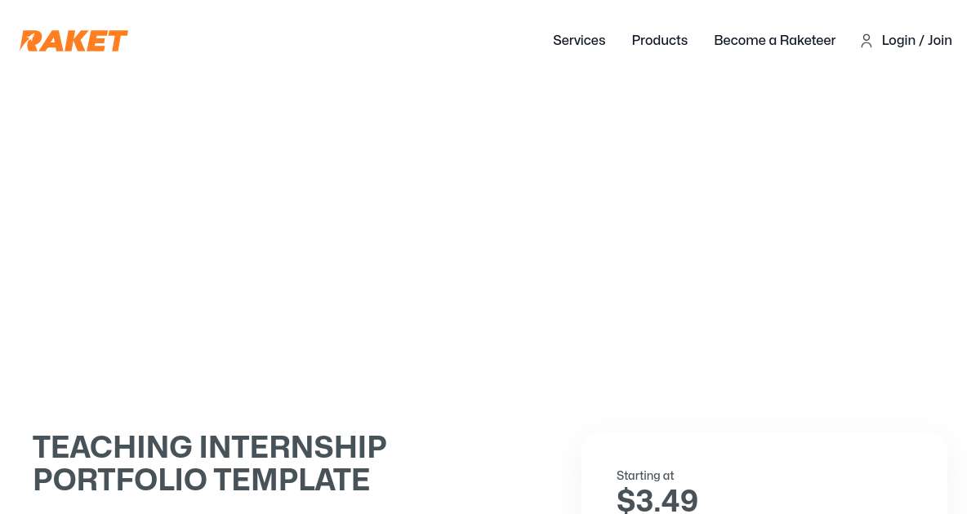Go to Become a Raketeer
980x514 pixels.
(x=774, y=40)
